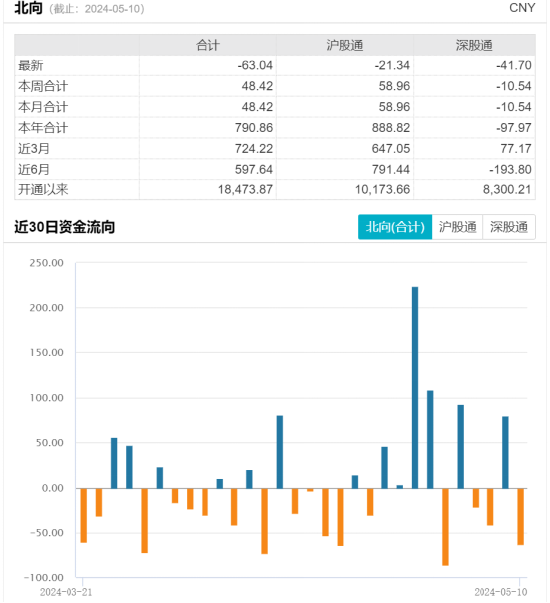Viewport: 550px width, 603px height.
Task: Click the 791.44 value cell
Action: pos(391,169)
